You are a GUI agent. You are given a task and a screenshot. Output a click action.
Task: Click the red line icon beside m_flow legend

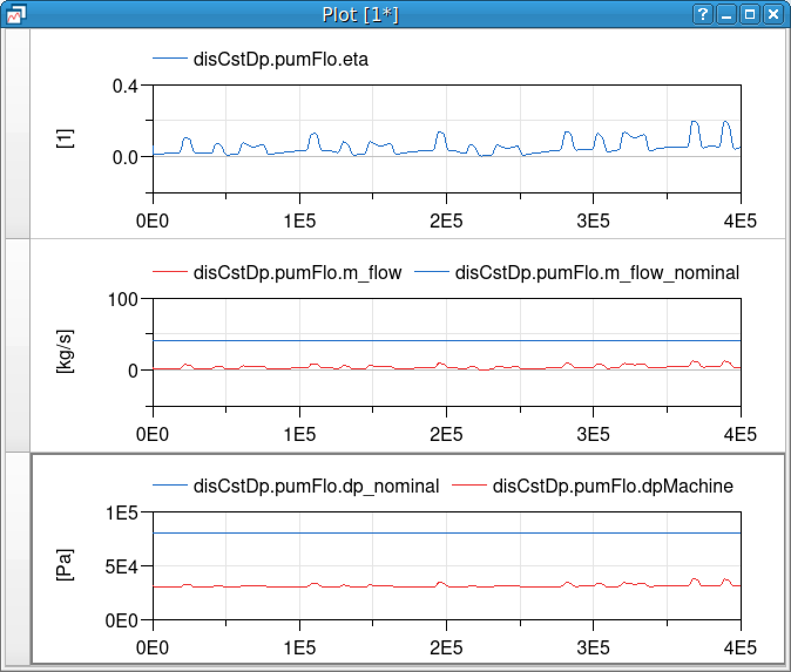click(x=169, y=271)
